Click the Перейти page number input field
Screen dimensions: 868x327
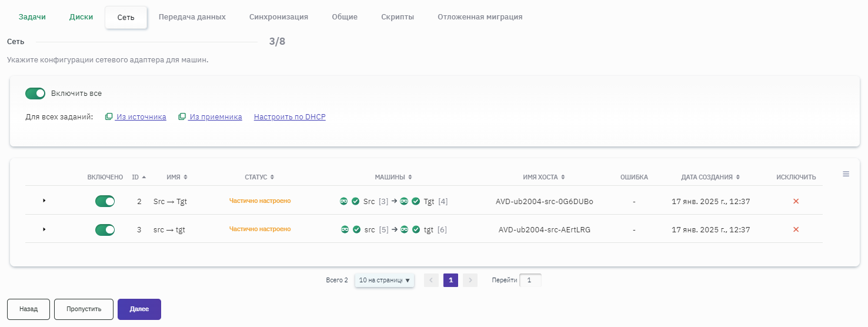pos(530,281)
